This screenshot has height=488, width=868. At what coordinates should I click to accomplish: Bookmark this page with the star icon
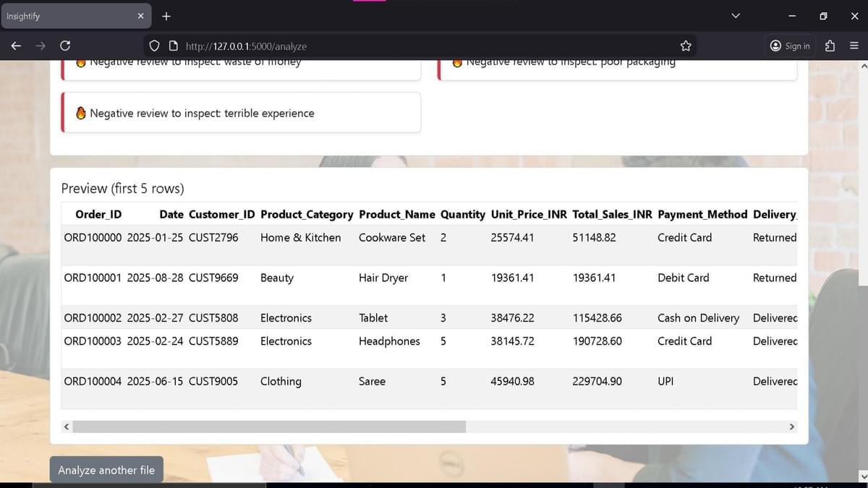pos(686,46)
